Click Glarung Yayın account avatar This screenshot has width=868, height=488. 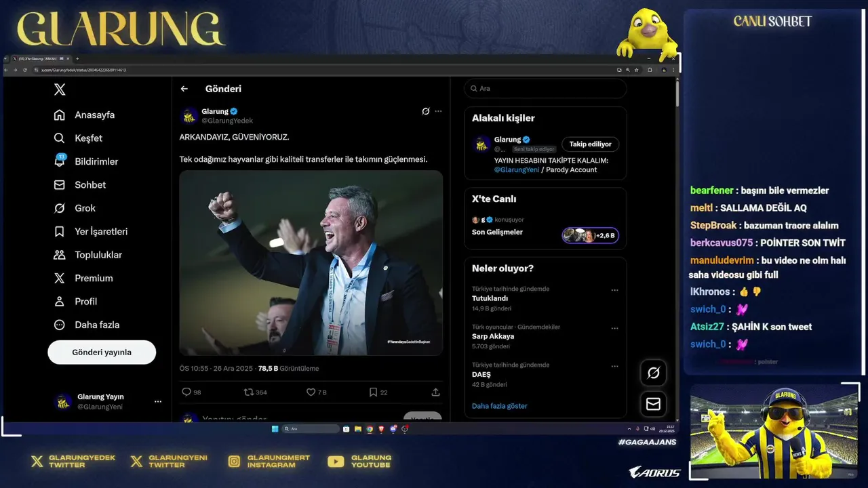[63, 402]
